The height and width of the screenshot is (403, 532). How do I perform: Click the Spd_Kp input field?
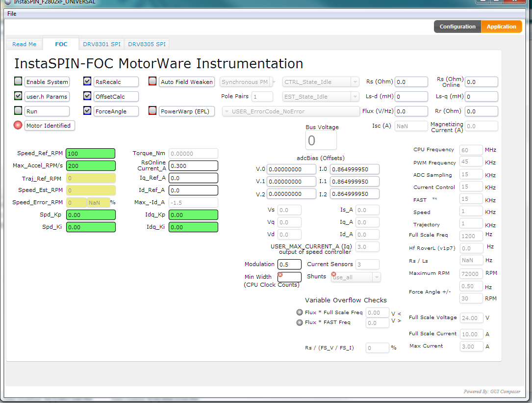[x=91, y=215]
